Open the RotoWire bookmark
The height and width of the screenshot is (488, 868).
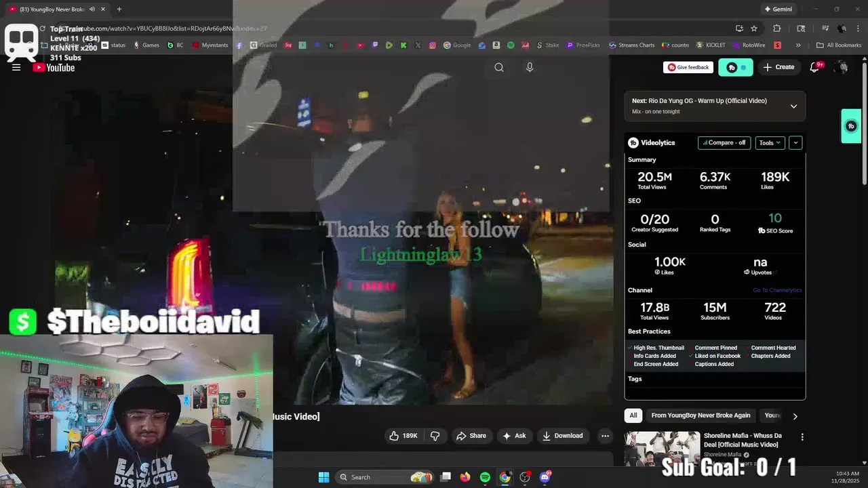(748, 45)
